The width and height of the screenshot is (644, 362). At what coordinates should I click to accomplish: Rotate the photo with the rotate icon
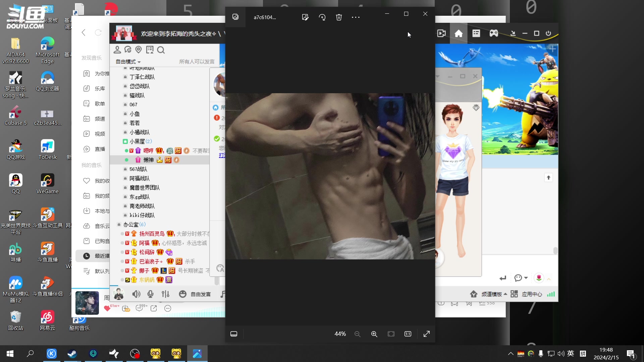pyautogui.click(x=322, y=17)
